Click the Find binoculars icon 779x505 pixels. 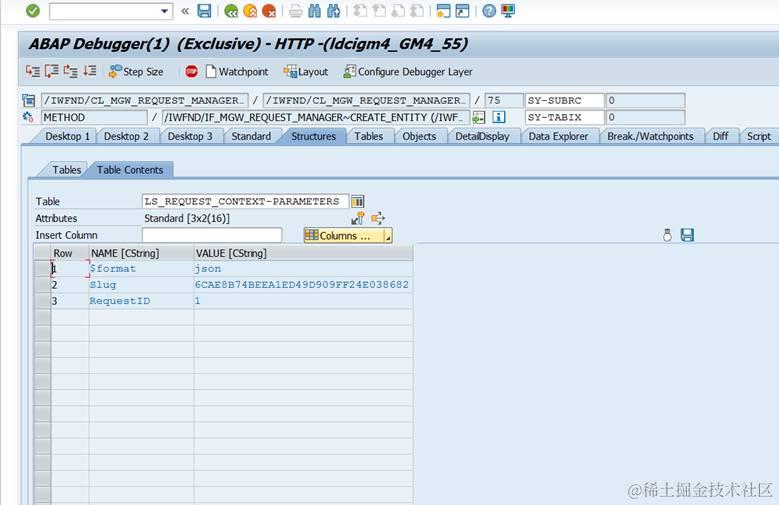(314, 11)
